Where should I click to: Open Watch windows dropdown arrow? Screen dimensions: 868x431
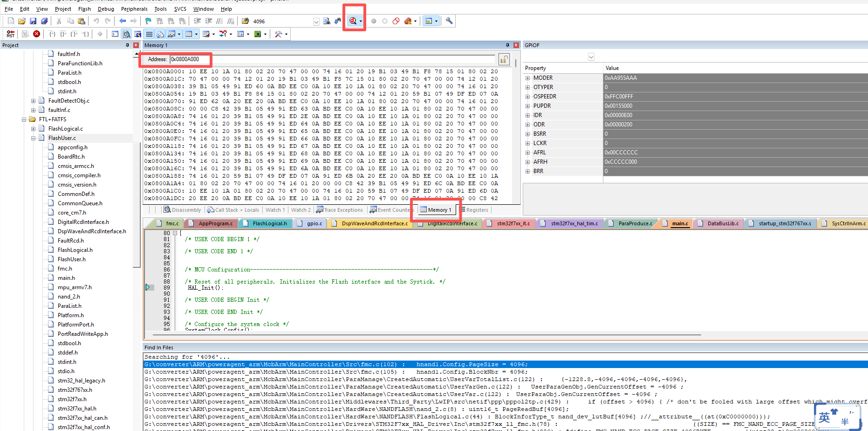pos(179,34)
